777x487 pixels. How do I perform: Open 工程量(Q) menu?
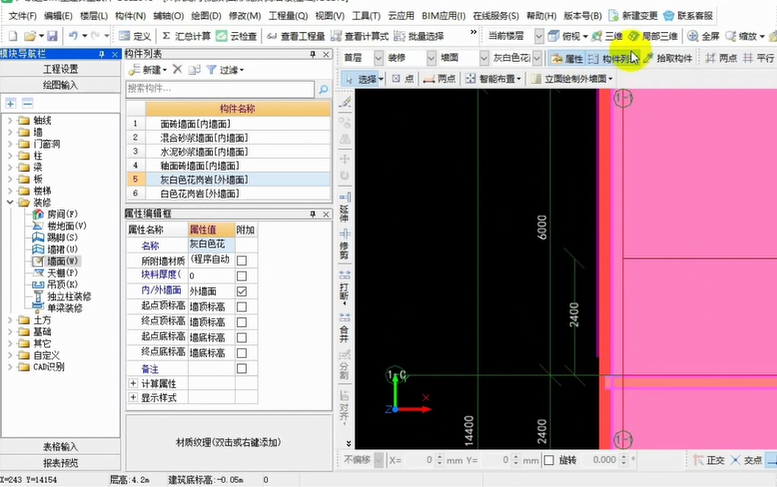click(x=287, y=16)
